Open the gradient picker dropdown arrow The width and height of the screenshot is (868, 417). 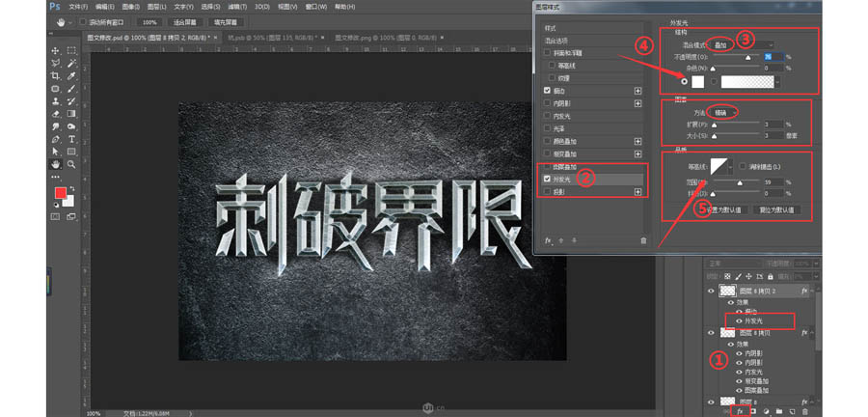[x=778, y=81]
